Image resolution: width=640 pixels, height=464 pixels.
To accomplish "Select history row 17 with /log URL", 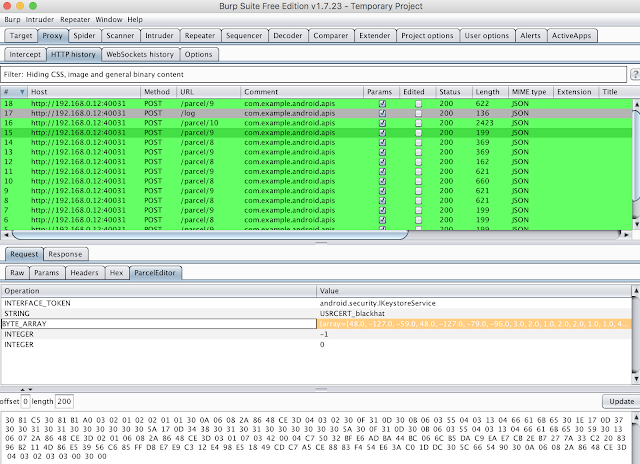I will [316, 113].
